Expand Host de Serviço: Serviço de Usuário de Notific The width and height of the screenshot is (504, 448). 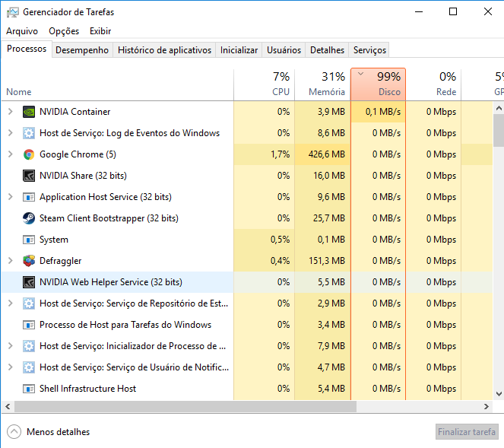(x=11, y=367)
